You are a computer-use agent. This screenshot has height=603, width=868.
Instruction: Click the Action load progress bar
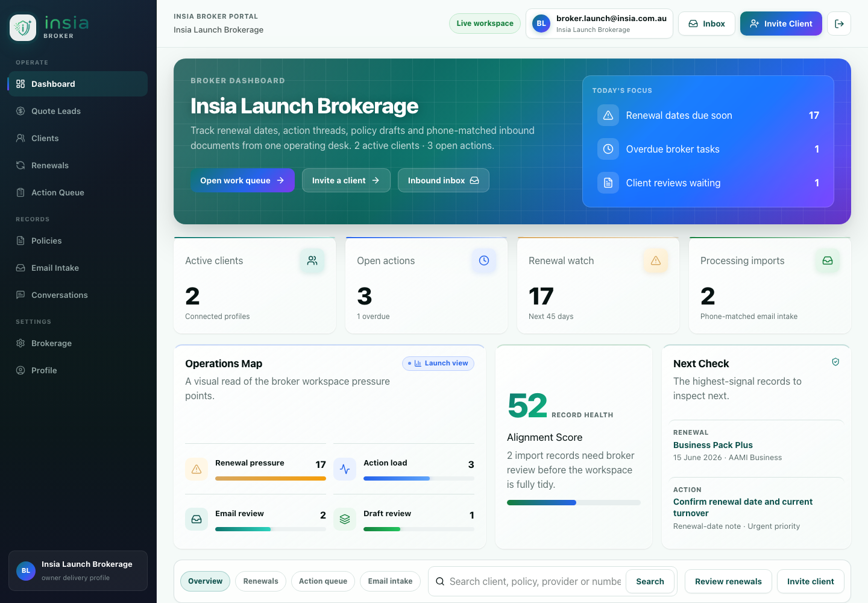point(419,479)
